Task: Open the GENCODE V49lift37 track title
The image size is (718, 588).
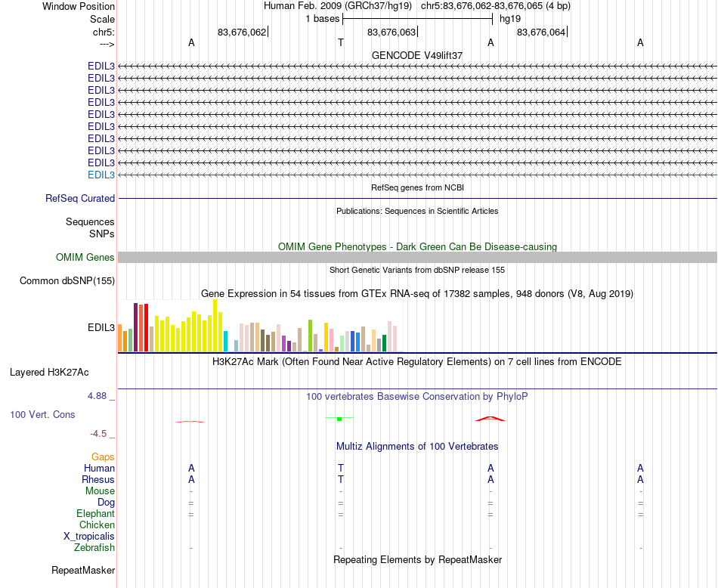Action: tap(417, 55)
